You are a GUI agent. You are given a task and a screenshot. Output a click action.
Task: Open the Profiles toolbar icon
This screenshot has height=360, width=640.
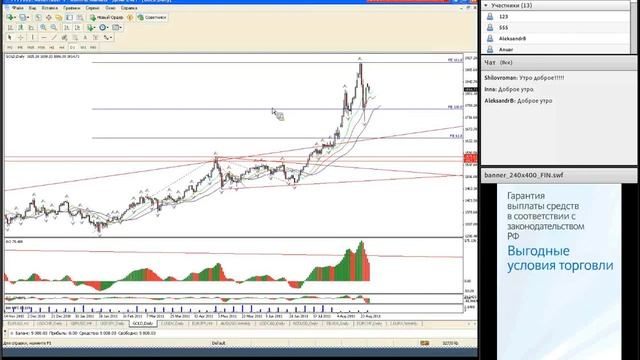pyautogui.click(x=24, y=17)
